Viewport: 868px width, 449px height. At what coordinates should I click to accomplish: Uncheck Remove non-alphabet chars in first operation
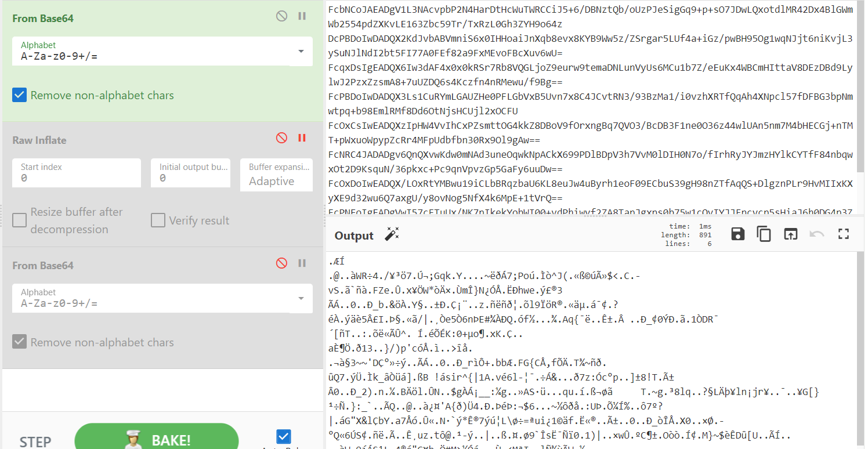click(x=20, y=95)
